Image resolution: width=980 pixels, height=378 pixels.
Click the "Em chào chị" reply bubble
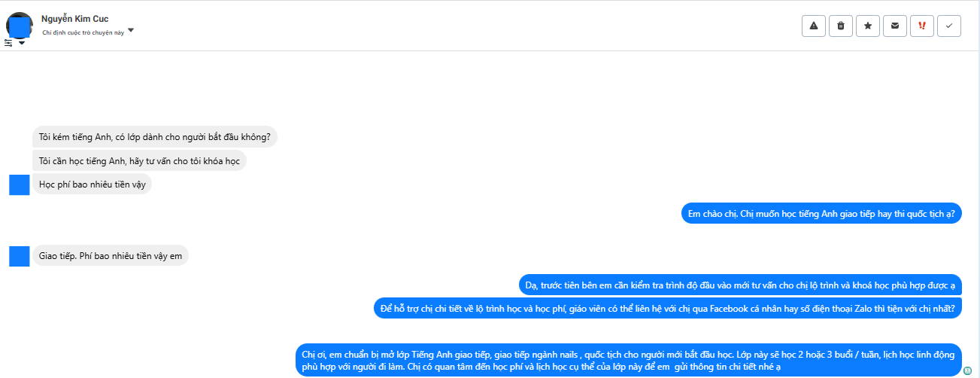[x=821, y=214]
